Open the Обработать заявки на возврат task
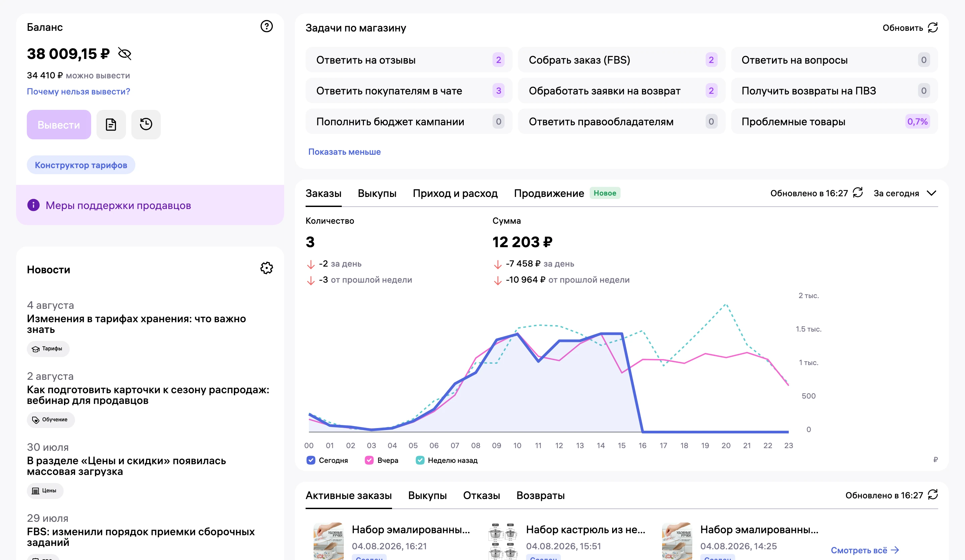Viewport: 965px width, 560px height. pyautogui.click(x=622, y=91)
